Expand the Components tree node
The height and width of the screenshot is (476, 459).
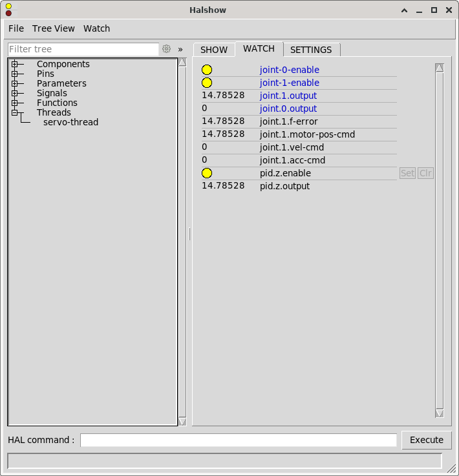point(14,64)
